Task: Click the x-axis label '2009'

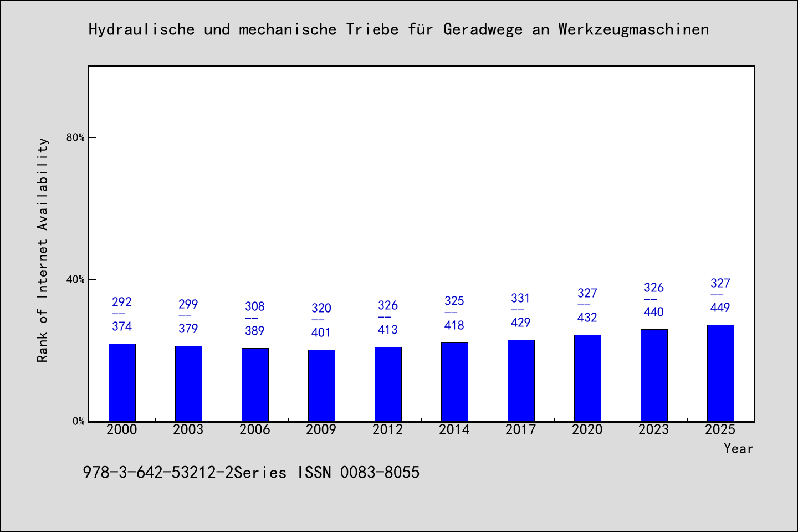Action: [321, 429]
